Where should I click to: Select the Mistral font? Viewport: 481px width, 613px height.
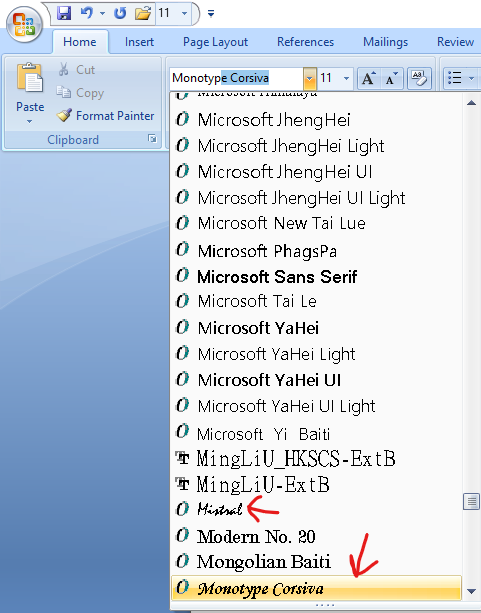point(316,509)
